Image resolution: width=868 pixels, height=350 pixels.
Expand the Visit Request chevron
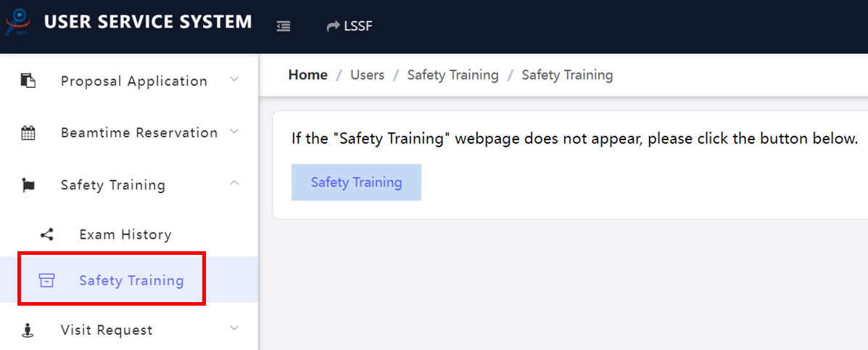click(x=234, y=328)
